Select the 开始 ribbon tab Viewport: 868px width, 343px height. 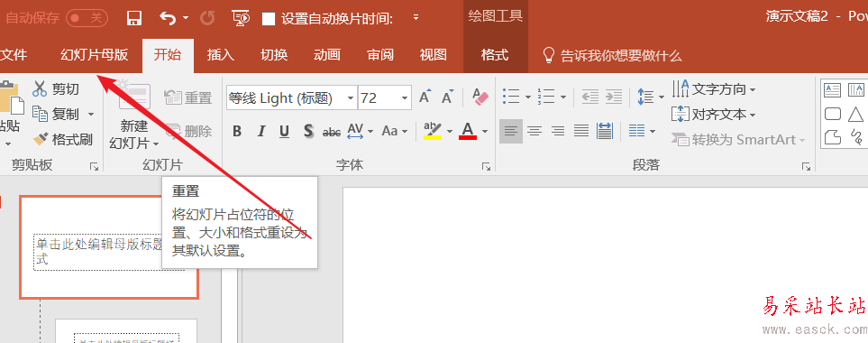pos(168,55)
